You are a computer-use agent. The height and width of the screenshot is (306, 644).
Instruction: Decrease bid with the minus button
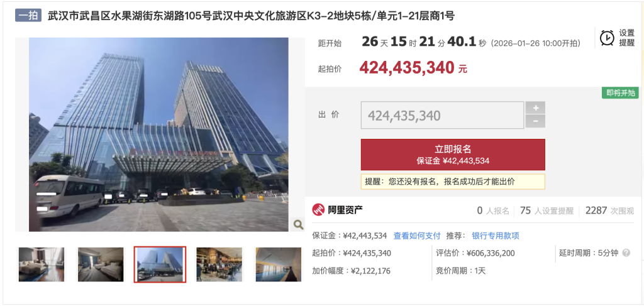(536, 121)
